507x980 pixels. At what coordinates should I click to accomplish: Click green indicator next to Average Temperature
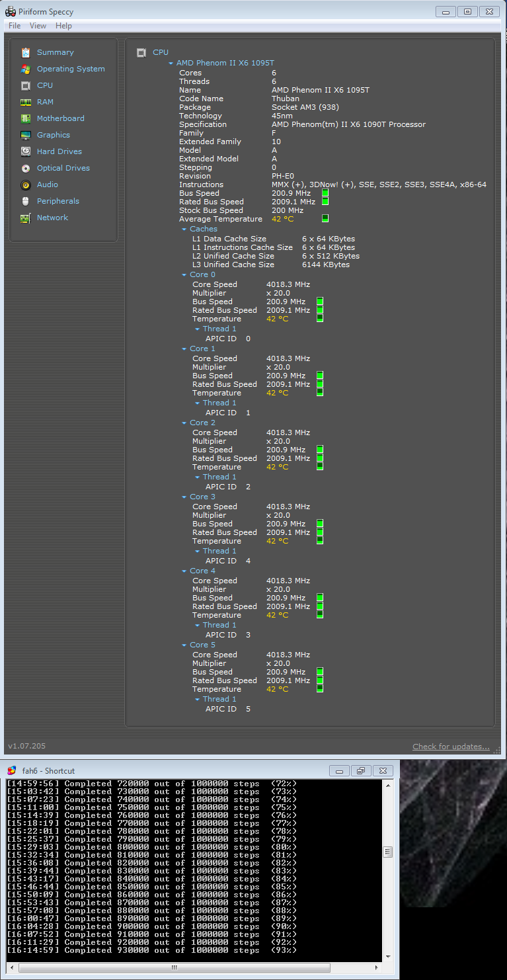click(x=325, y=218)
